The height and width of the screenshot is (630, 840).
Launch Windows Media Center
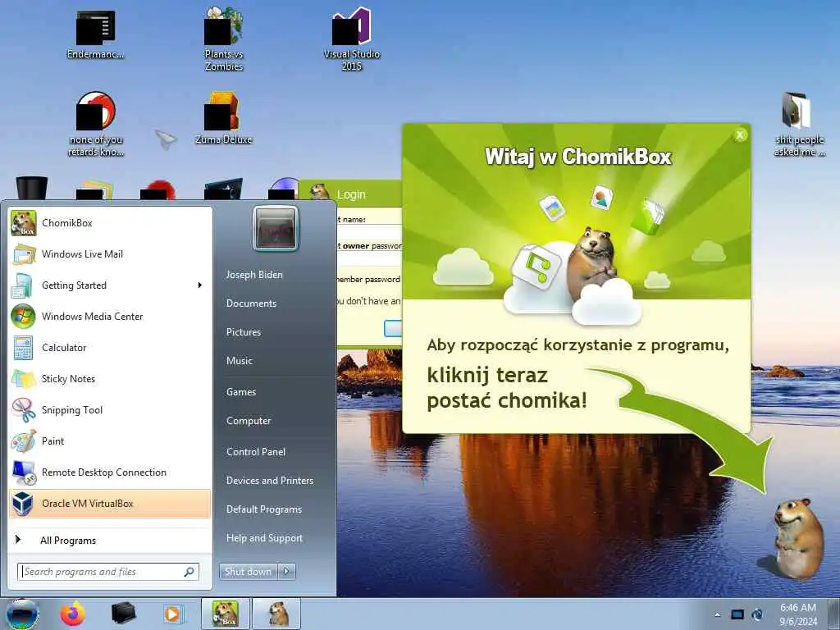tap(110, 316)
